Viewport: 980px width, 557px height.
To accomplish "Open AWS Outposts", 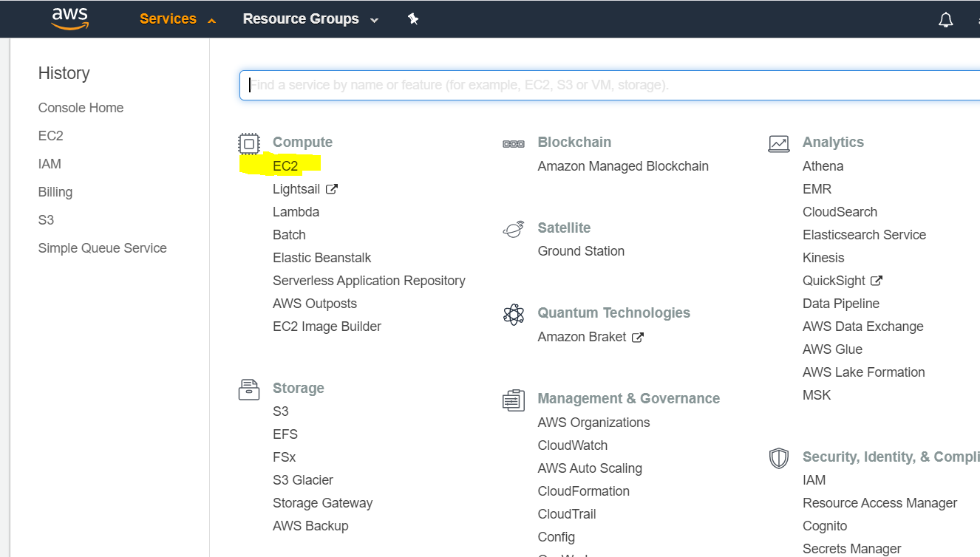I will pos(315,304).
